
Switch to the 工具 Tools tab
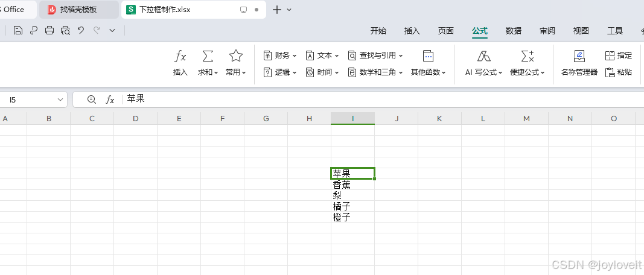[615, 31]
